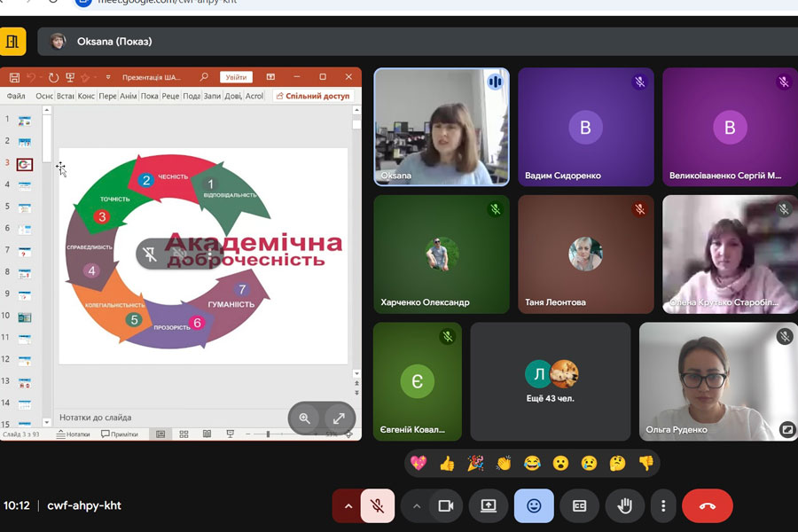Toggle closed captions CC button
The width and height of the screenshot is (798, 532).
tap(579, 506)
